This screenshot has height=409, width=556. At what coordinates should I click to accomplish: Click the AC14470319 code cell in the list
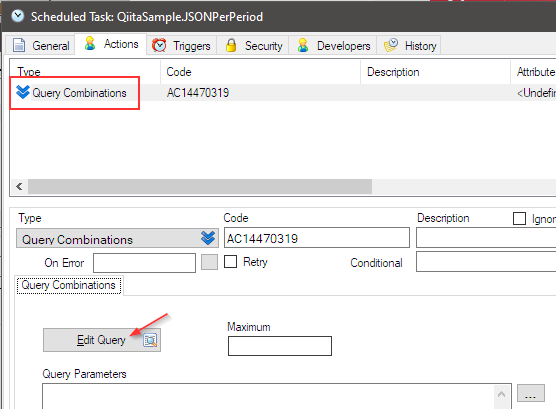pos(198,93)
